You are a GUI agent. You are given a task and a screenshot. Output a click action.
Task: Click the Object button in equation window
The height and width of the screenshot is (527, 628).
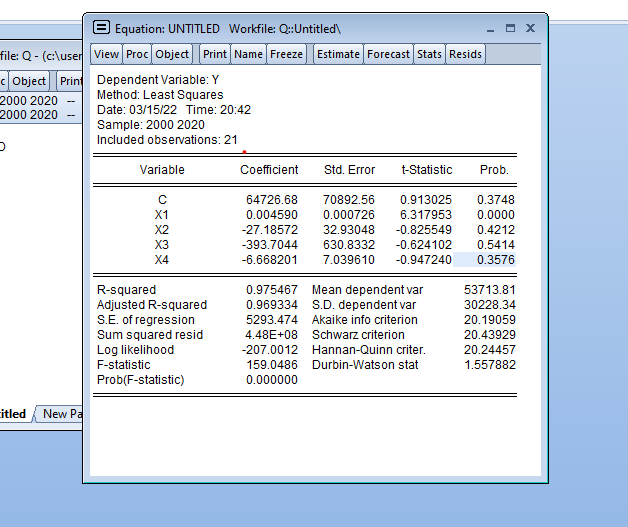pyautogui.click(x=172, y=54)
